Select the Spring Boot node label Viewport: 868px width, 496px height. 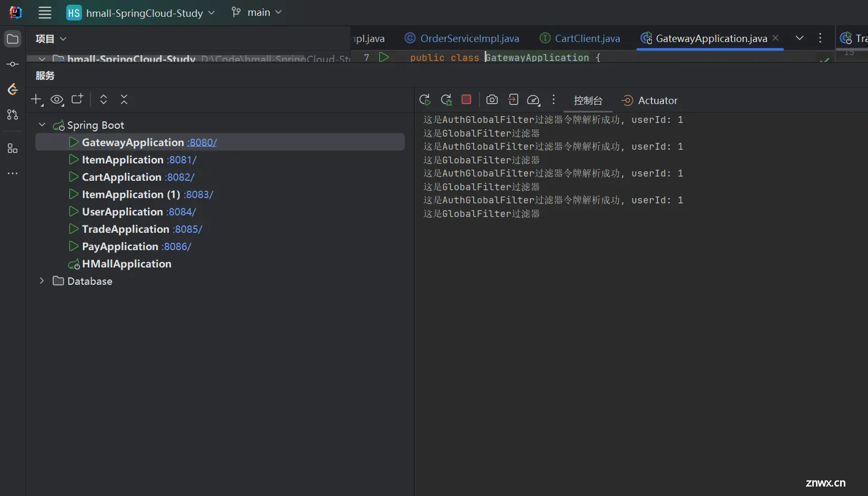click(96, 125)
